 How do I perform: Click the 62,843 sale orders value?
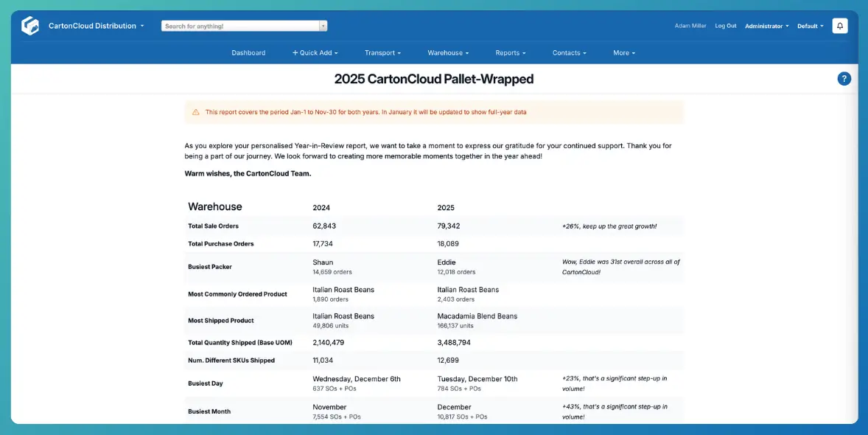coord(323,226)
